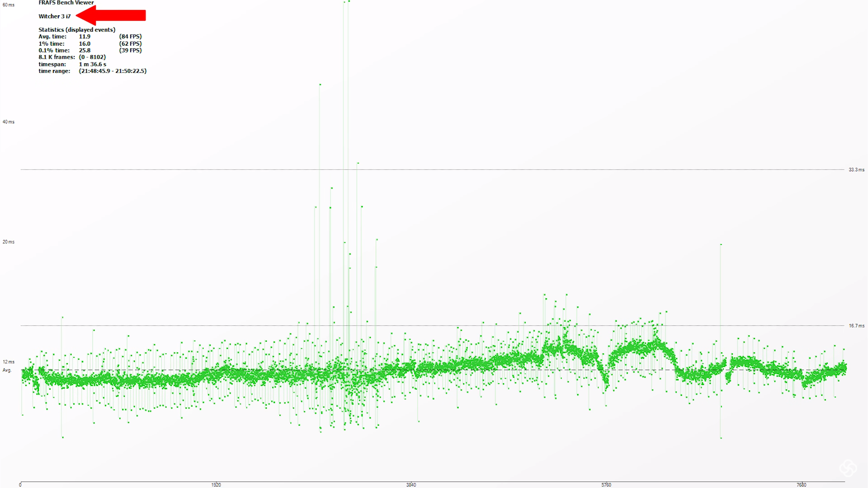Click the 40 ms y-axis label
The image size is (868, 488).
(x=8, y=122)
